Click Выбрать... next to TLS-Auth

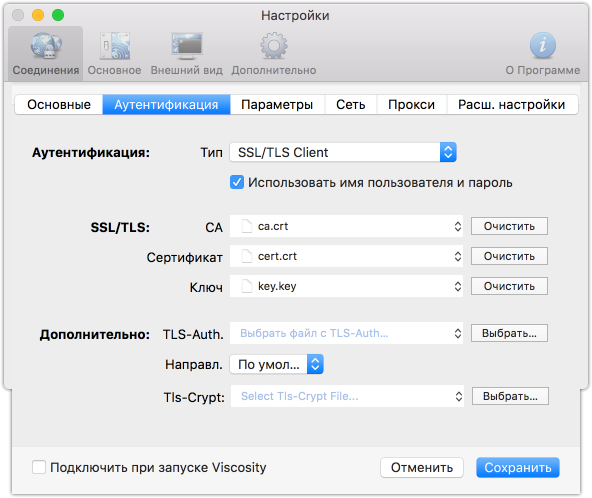(509, 333)
